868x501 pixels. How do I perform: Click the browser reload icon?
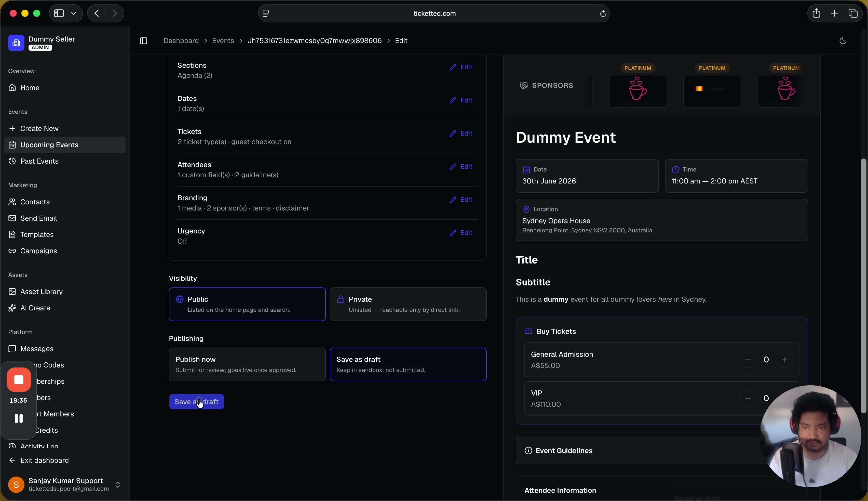point(603,14)
